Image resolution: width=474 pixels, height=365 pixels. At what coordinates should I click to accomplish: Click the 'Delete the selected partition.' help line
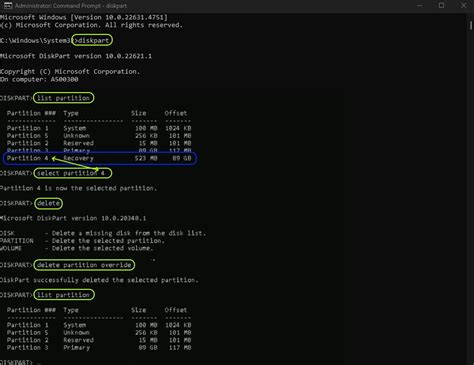(x=108, y=241)
